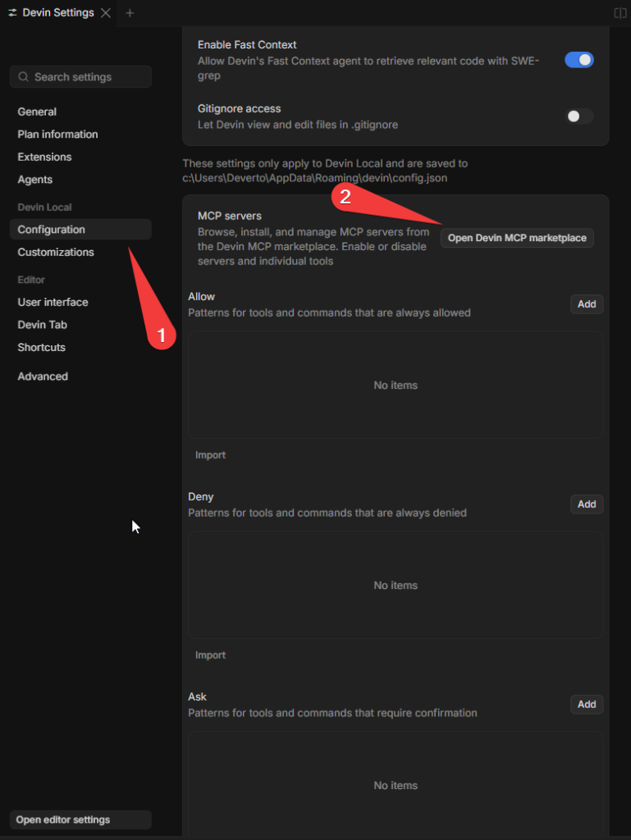
Task: Click the Ask section heading
Action: tap(197, 697)
